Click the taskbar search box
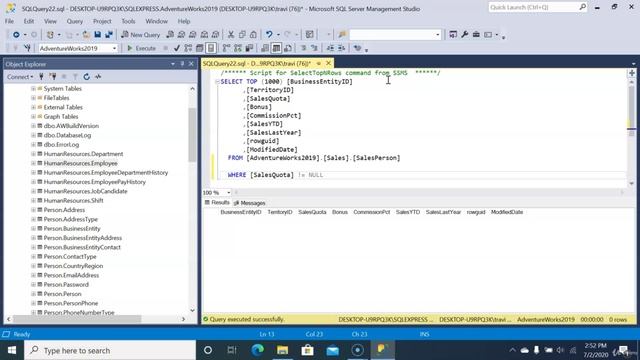The width and height of the screenshot is (640, 360). click(110, 350)
